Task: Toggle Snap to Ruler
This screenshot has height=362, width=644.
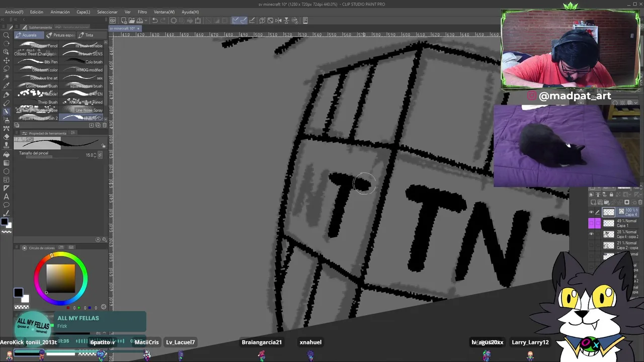Action: coord(235,21)
